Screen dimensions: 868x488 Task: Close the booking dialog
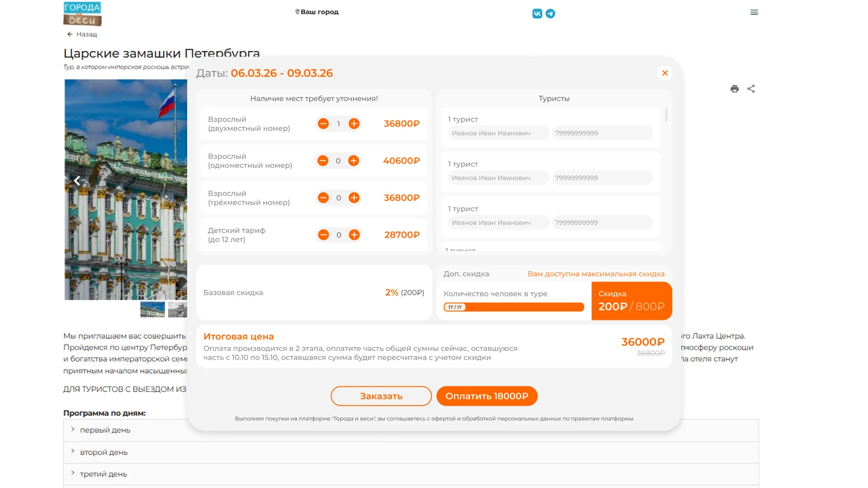click(x=665, y=73)
